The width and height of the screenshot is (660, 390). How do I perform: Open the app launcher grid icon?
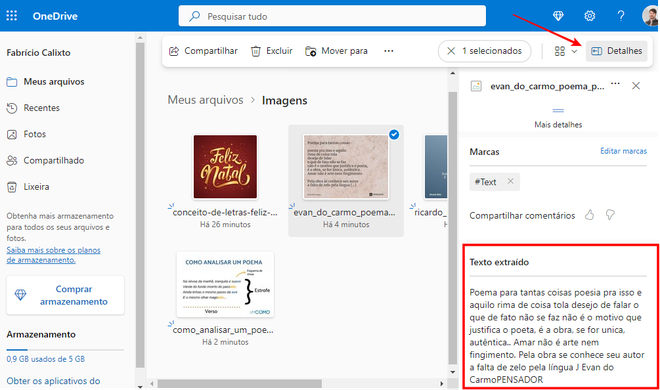pyautogui.click(x=12, y=16)
